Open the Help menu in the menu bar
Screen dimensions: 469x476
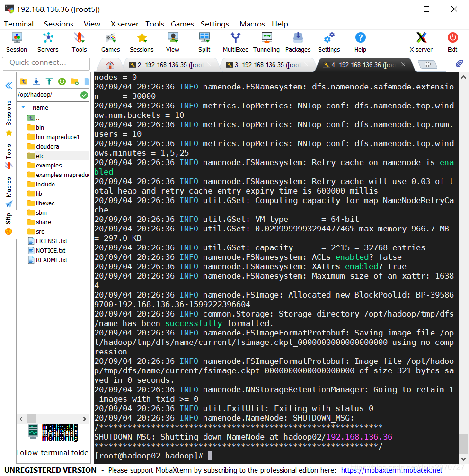coord(280,24)
